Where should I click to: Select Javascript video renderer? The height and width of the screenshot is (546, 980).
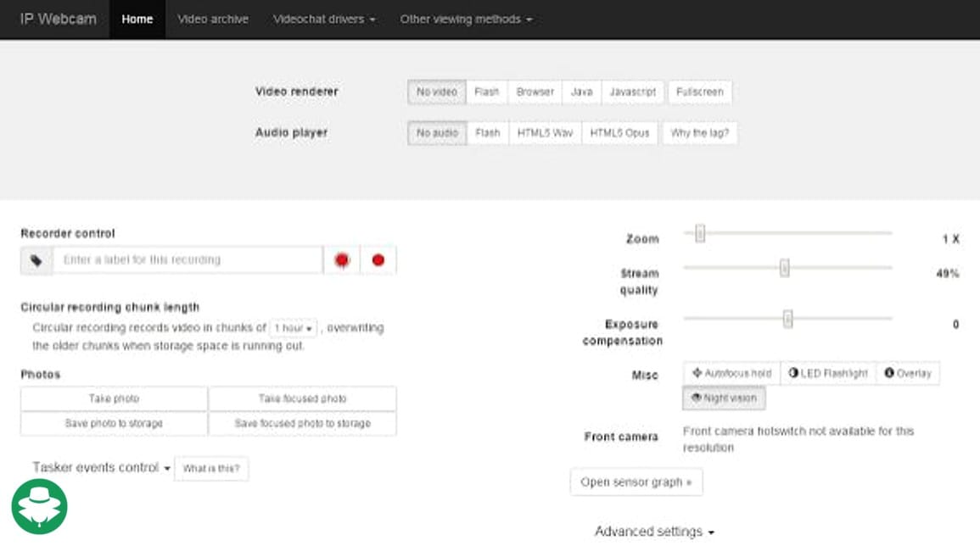[x=633, y=92]
